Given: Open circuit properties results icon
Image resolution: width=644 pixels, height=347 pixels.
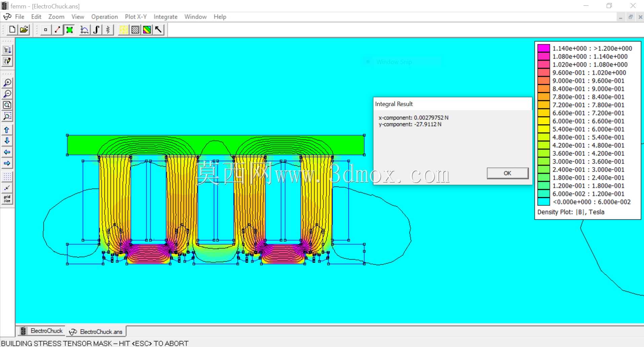Looking at the screenshot, I should point(108,30).
